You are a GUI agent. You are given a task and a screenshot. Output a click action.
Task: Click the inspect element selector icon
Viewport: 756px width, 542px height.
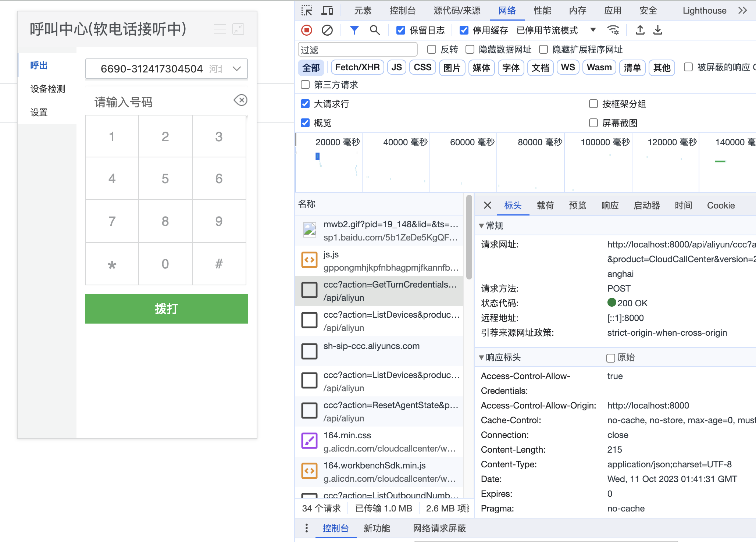(307, 10)
